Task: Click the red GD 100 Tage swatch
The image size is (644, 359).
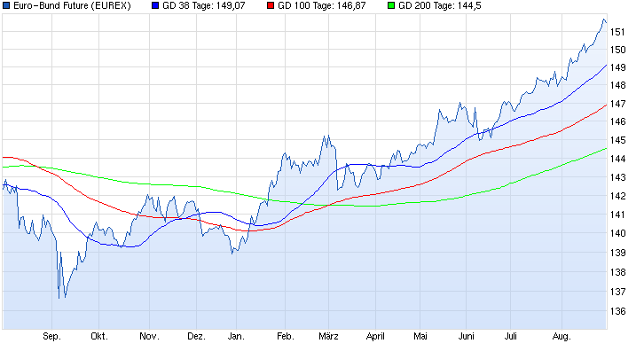Action: (x=271, y=6)
